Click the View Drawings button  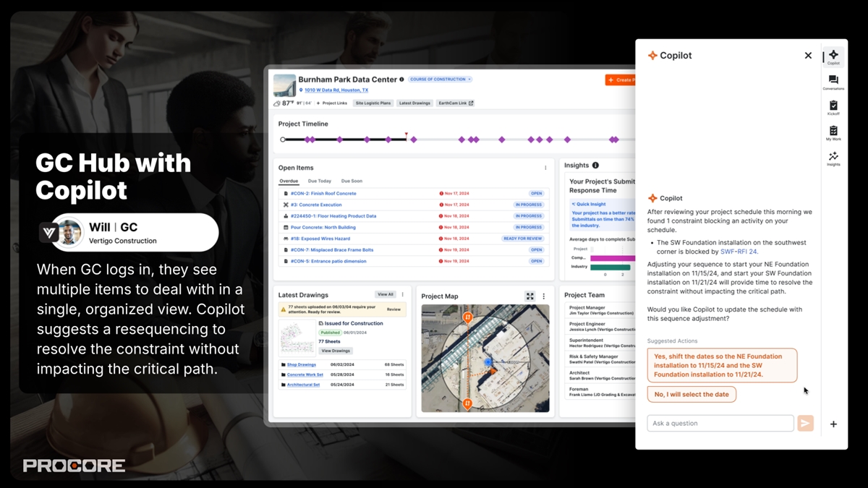coord(336,351)
